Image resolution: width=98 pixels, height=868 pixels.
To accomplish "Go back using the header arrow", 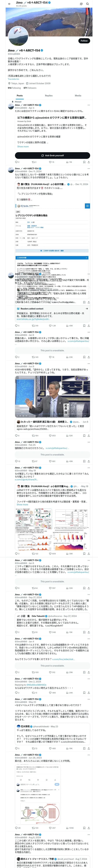I will (x=9, y=4).
